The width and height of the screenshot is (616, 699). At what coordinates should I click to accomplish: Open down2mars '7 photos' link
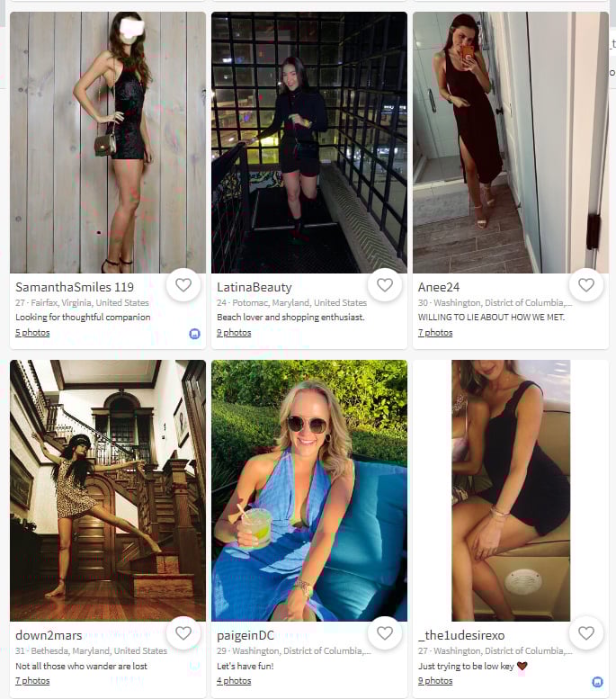click(x=32, y=681)
